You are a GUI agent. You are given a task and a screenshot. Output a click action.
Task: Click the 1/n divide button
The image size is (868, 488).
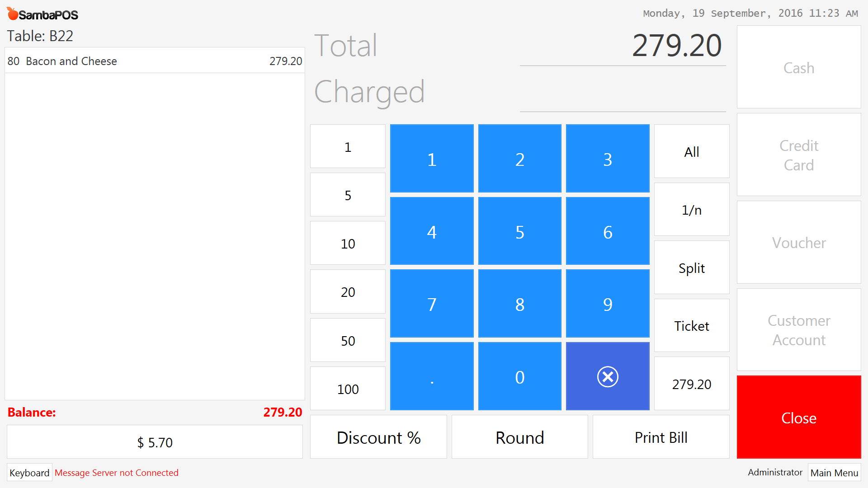coord(692,209)
